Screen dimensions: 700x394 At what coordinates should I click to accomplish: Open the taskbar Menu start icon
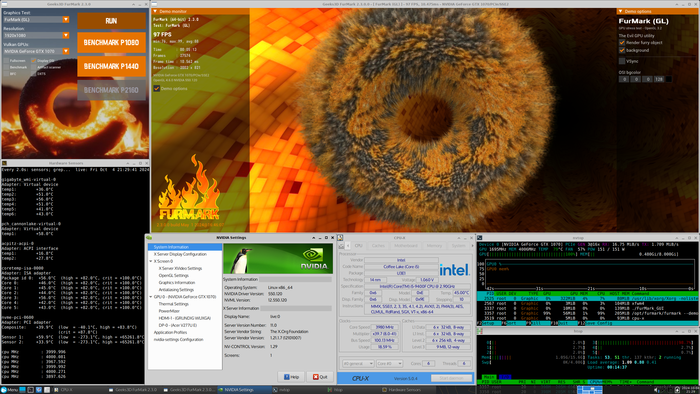click(4, 390)
